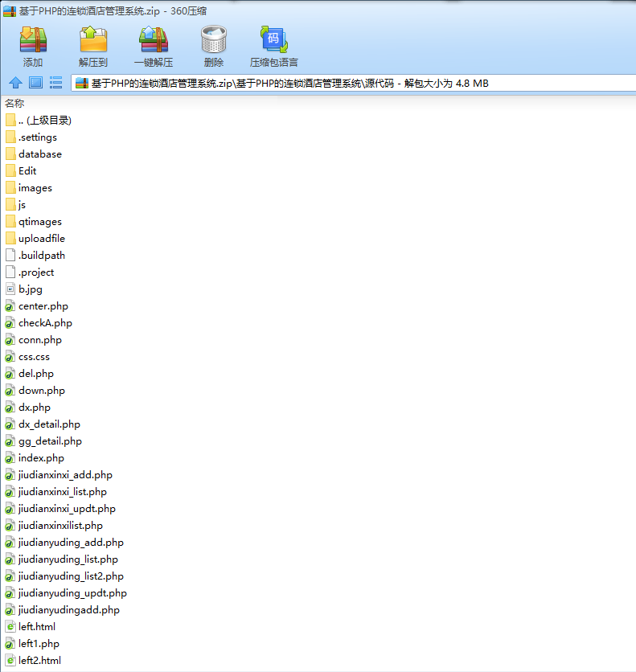Select the left.html file icon

10,626
